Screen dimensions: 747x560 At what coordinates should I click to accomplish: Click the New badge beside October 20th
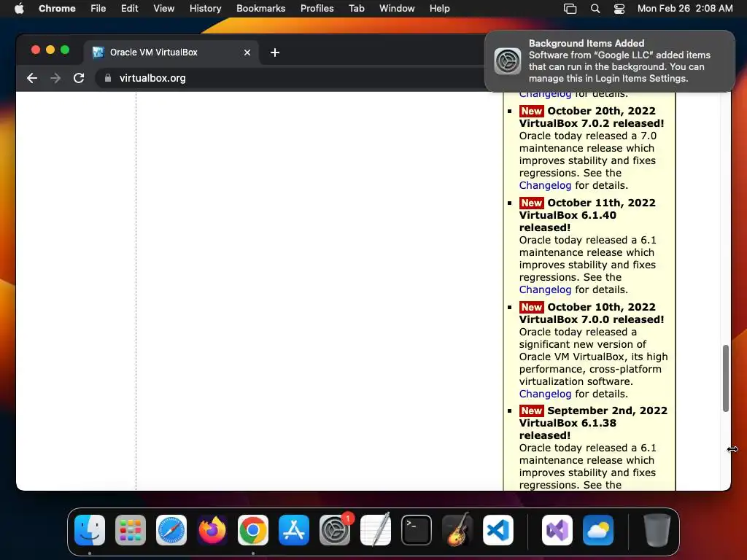point(532,111)
